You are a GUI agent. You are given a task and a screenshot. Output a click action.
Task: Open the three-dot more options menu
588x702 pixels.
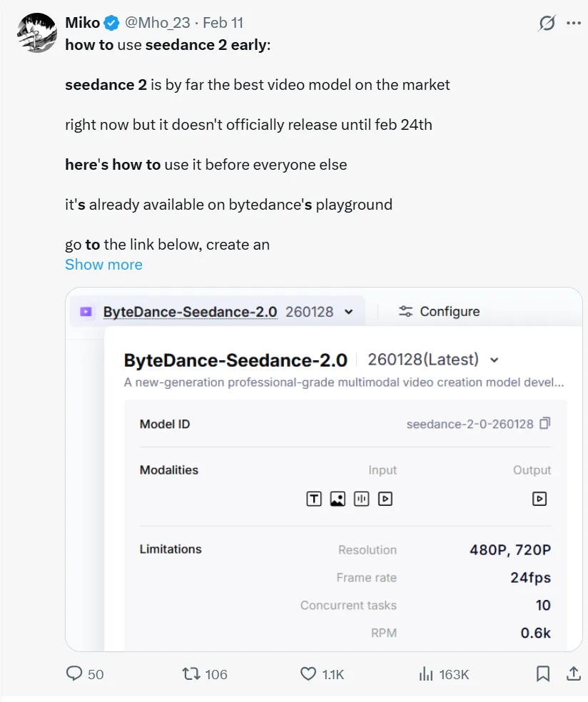click(x=574, y=24)
